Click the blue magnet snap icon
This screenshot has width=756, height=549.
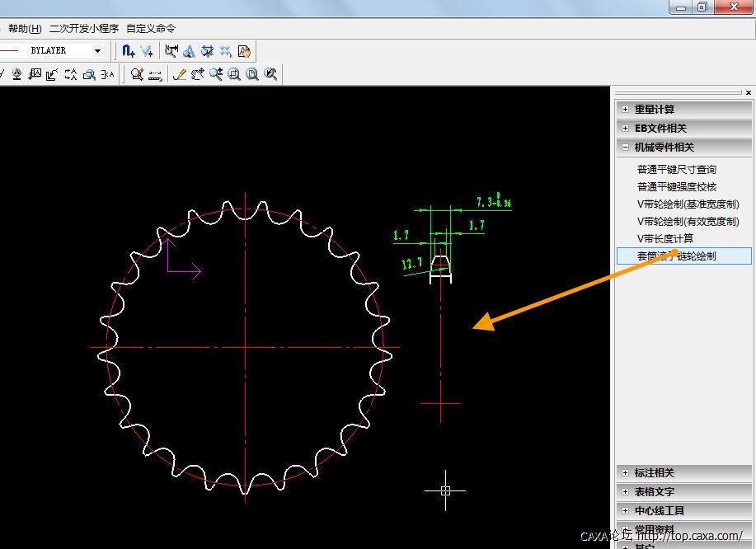coord(128,51)
